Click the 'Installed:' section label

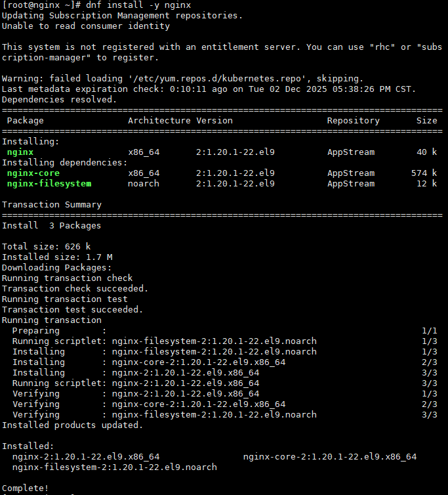(28, 446)
